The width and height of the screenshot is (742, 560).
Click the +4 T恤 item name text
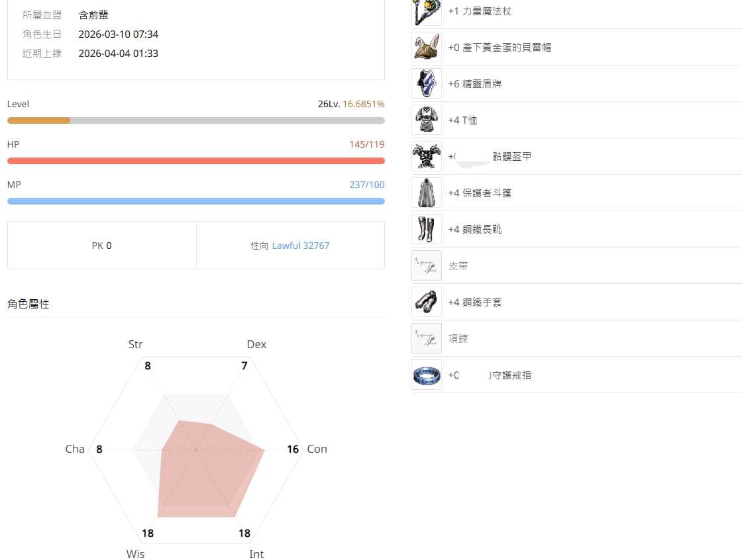(x=462, y=120)
